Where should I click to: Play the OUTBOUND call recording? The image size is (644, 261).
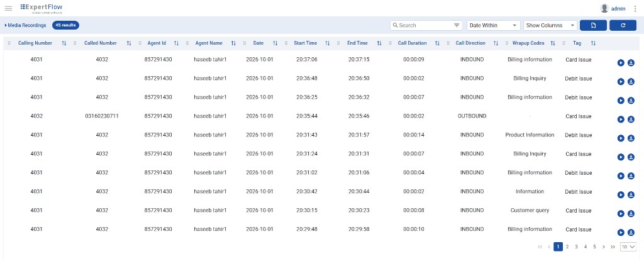(621, 119)
